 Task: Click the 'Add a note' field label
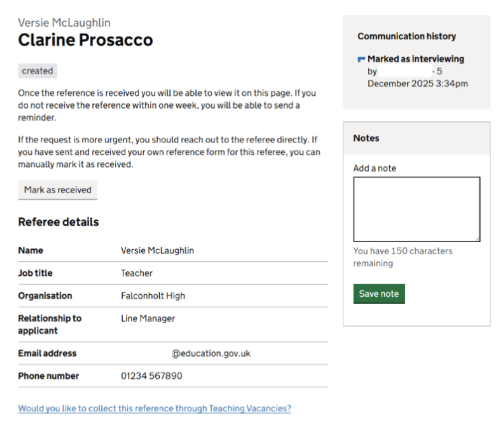pyautogui.click(x=375, y=168)
